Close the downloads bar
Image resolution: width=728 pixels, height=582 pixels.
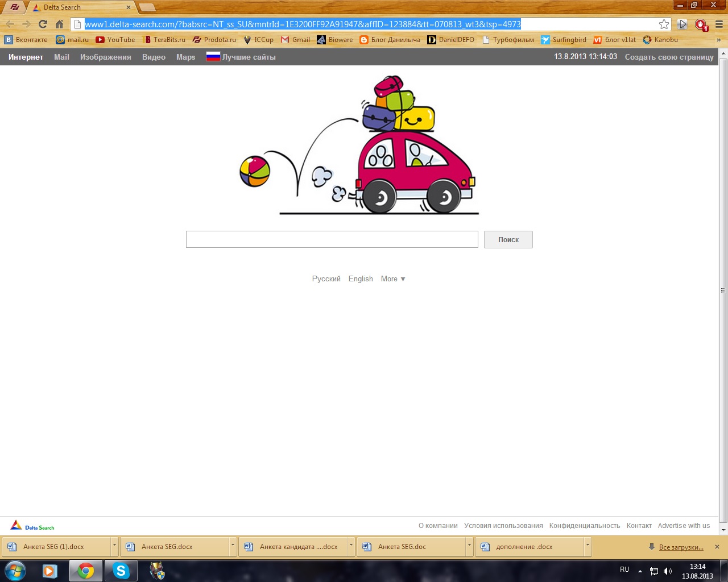(x=717, y=547)
